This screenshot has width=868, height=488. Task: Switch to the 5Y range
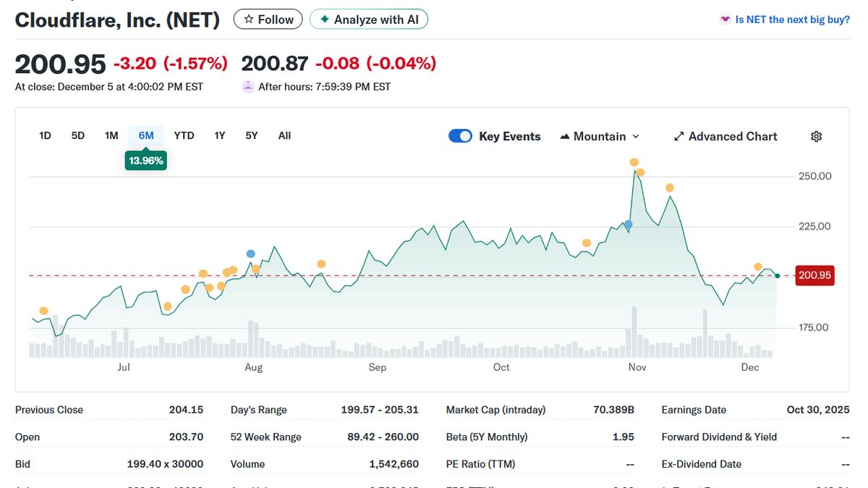(x=251, y=135)
